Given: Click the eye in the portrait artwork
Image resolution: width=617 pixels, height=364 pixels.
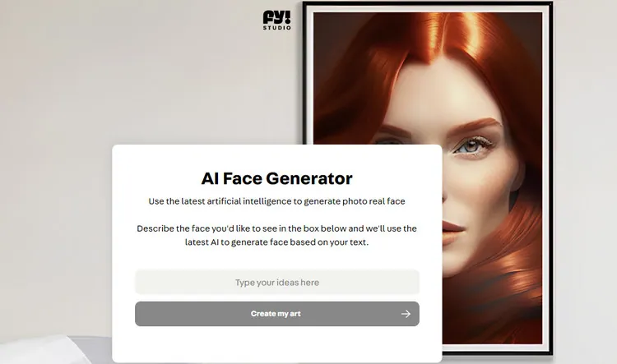Looking at the screenshot, I should pyautogui.click(x=471, y=145).
